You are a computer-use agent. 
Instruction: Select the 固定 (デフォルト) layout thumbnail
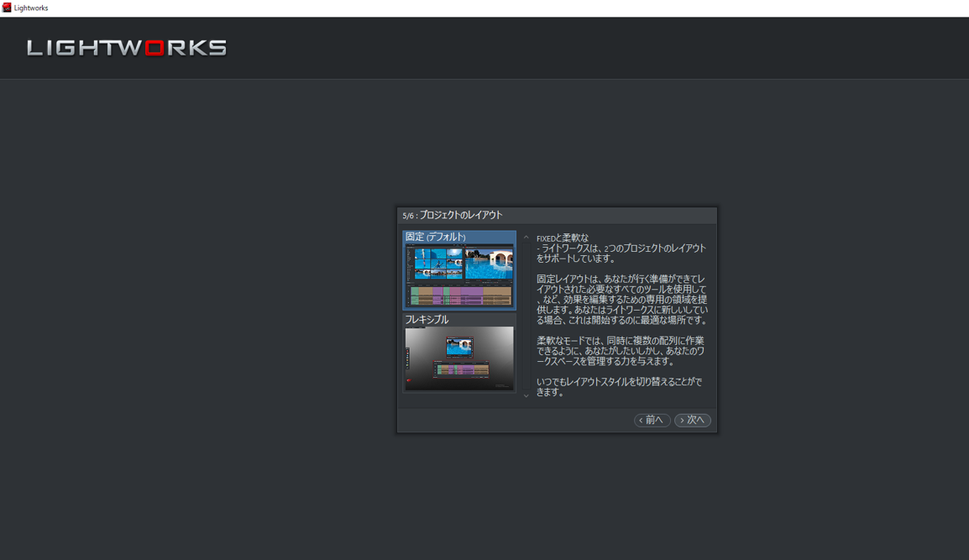coord(459,270)
